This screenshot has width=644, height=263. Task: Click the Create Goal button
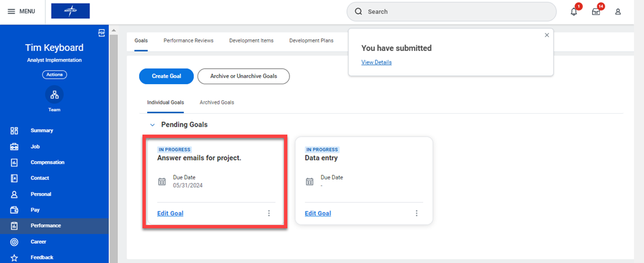166,76
